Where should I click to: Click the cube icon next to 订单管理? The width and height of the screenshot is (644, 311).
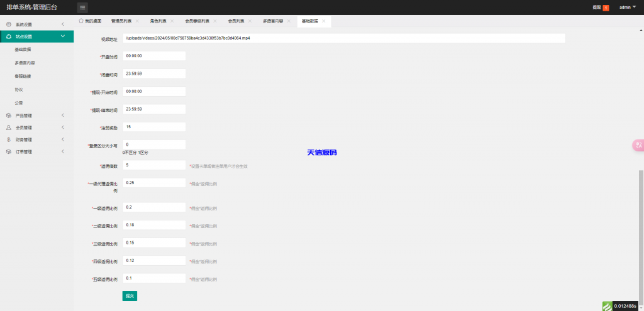tap(9, 152)
